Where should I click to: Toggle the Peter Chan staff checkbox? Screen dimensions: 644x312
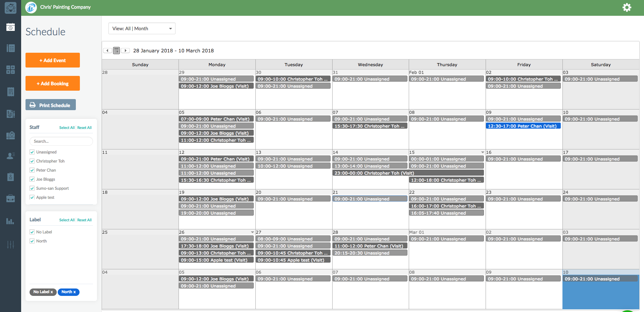[32, 170]
